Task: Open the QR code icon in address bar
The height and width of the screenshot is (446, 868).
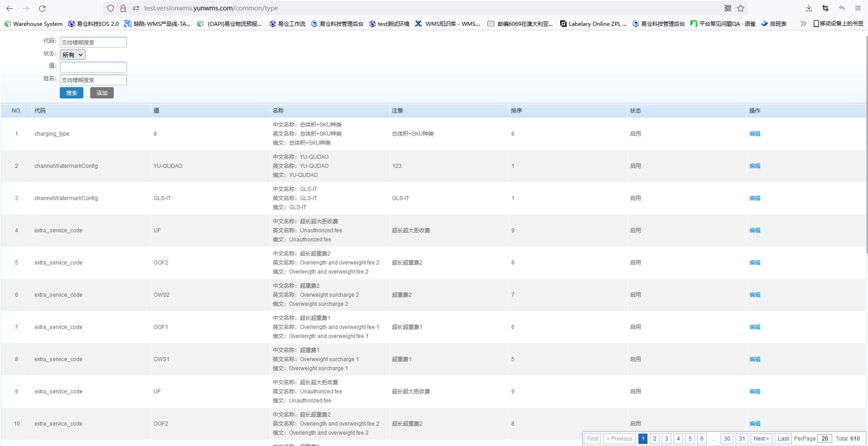Action: pos(728,8)
